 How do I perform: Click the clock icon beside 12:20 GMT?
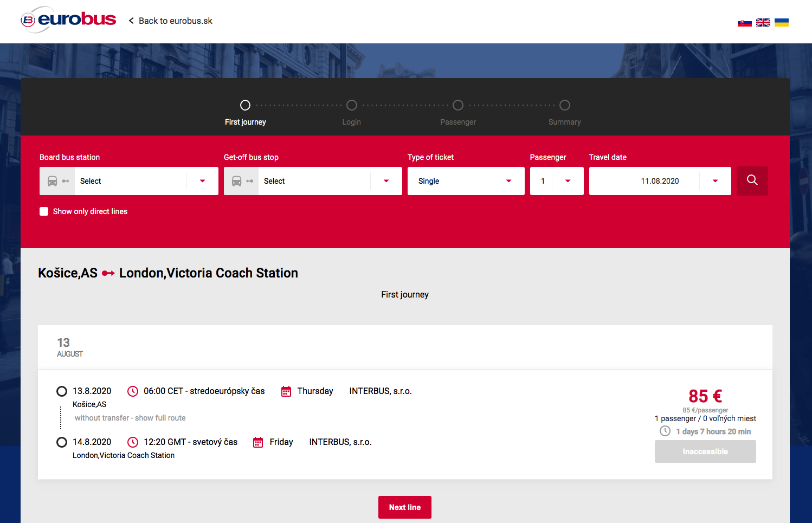tap(133, 442)
